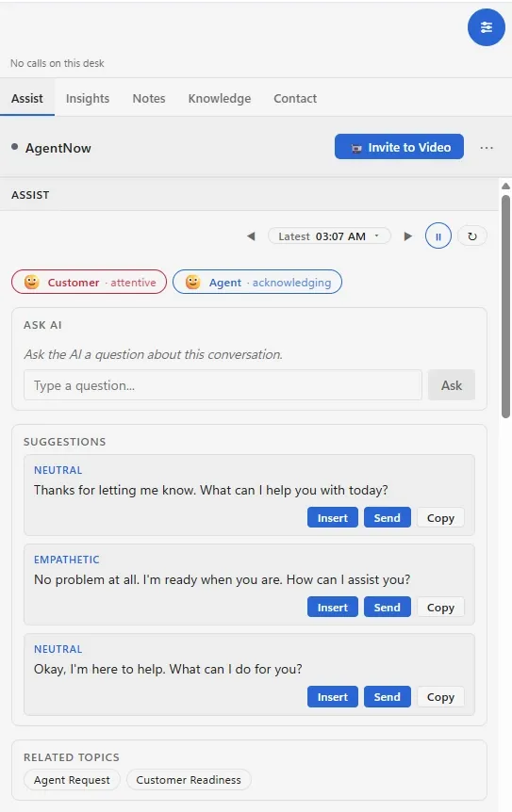Click the Agent smiley face icon

192,283
